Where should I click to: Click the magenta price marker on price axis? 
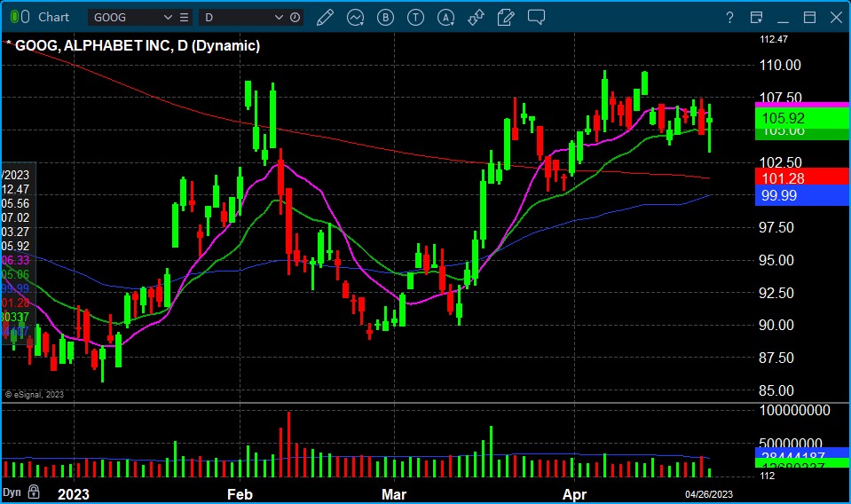pyautogui.click(x=801, y=104)
